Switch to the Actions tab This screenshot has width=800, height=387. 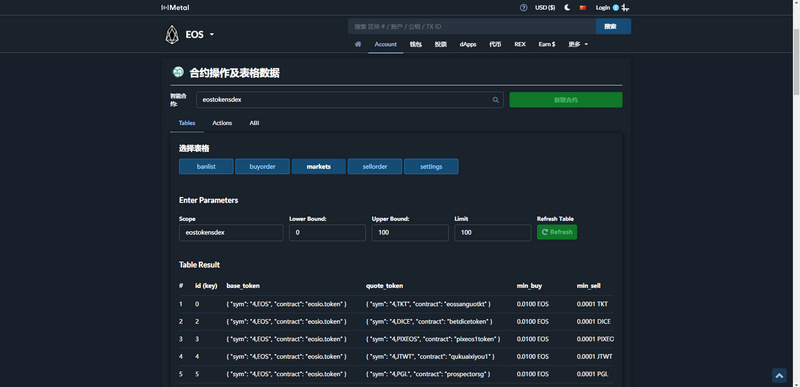point(222,123)
